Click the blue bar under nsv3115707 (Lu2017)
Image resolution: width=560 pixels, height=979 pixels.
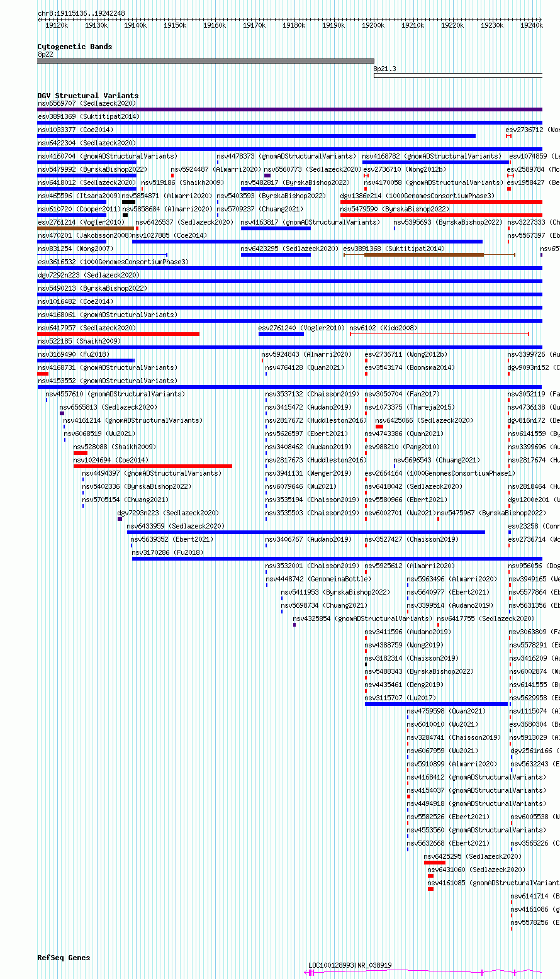(436, 704)
